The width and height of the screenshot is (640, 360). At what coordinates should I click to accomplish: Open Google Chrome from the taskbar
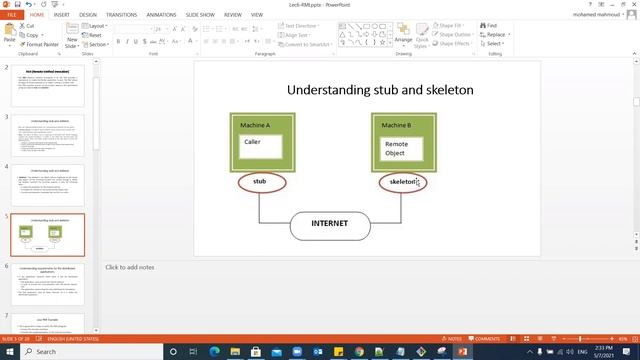[x=359, y=351]
